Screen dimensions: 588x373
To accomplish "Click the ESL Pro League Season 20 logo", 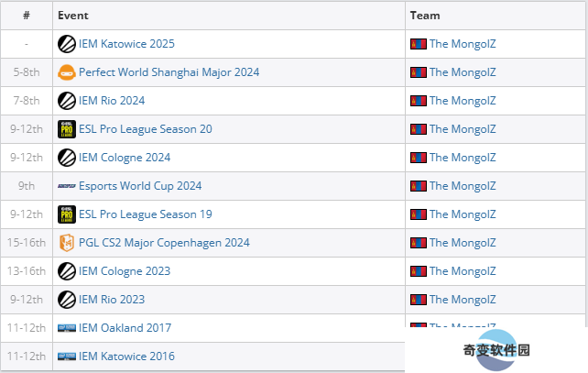I will 67,129.
